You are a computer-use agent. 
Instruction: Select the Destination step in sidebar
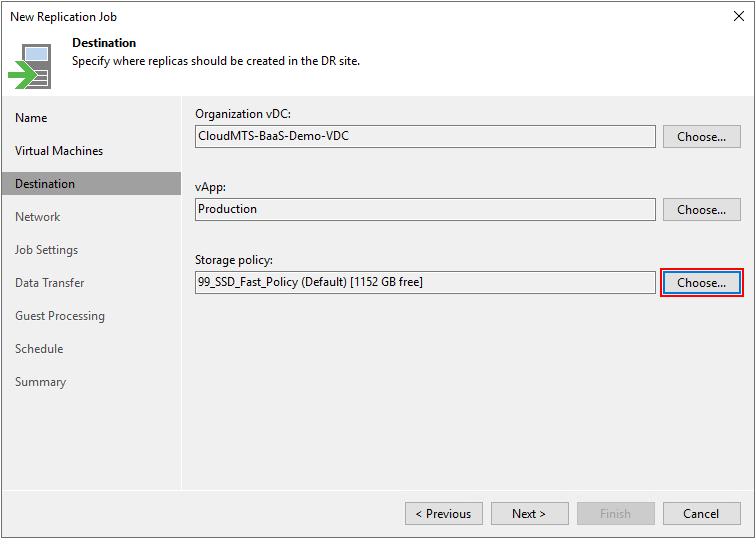coord(45,184)
